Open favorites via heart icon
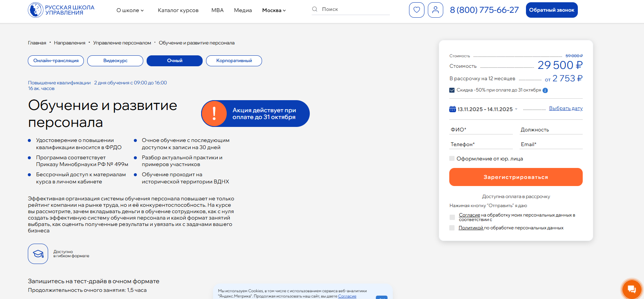This screenshot has height=299, width=644. coord(417,10)
